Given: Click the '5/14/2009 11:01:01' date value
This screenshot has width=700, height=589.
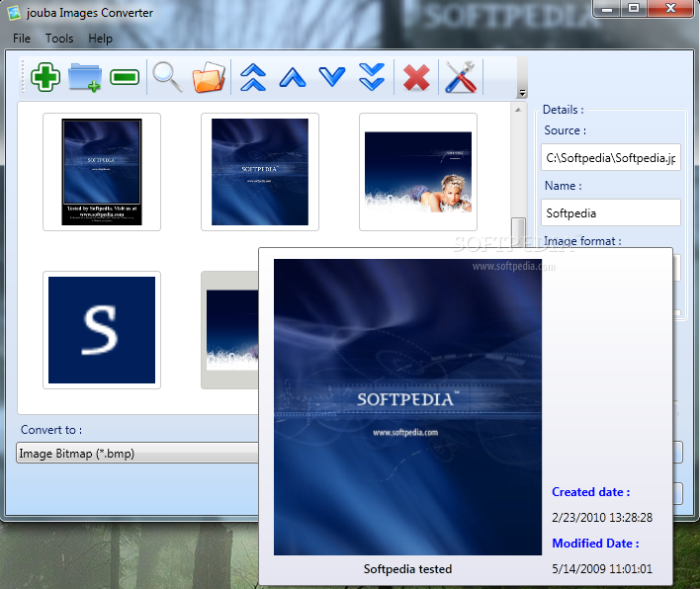Looking at the screenshot, I should [602, 568].
